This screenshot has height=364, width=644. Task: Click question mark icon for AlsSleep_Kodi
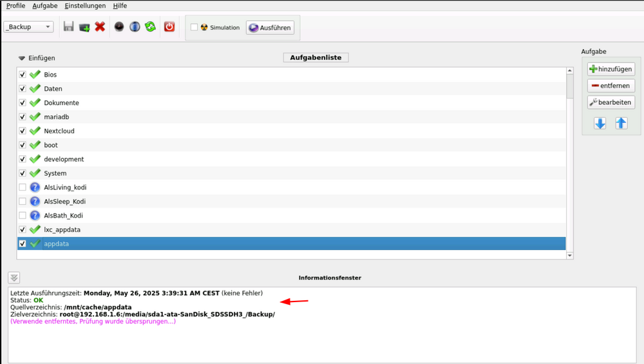click(35, 201)
